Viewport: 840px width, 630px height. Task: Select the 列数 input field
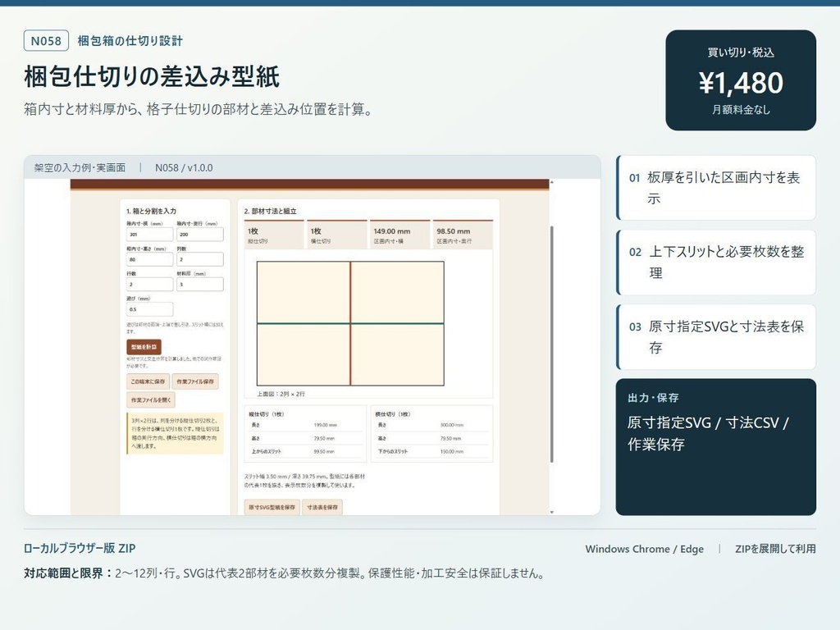(x=200, y=259)
